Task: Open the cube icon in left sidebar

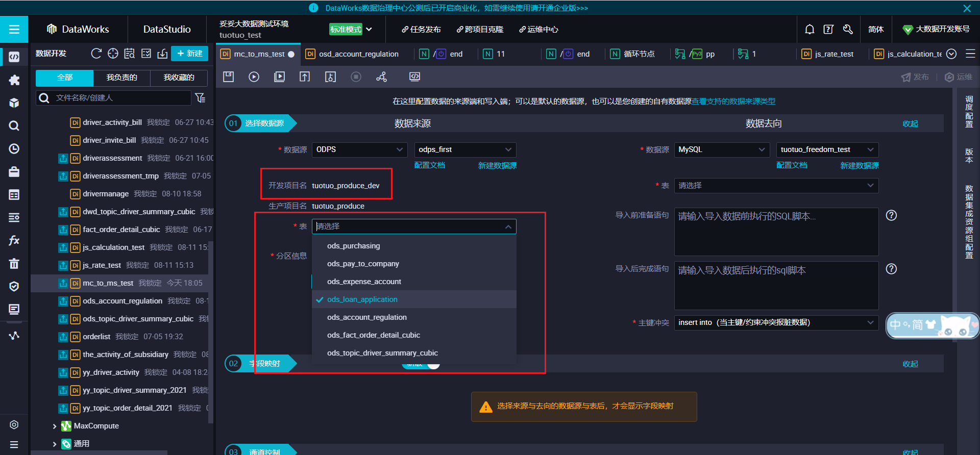Action: click(14, 103)
